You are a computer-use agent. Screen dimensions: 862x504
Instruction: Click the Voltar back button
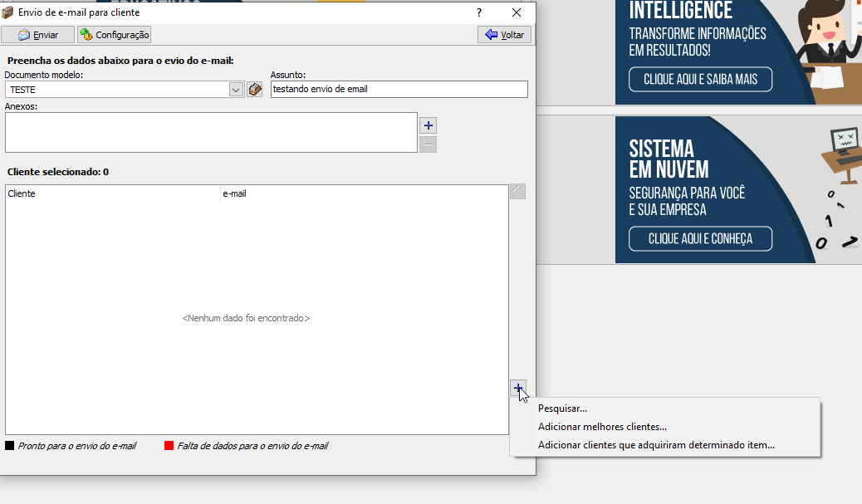click(x=504, y=35)
